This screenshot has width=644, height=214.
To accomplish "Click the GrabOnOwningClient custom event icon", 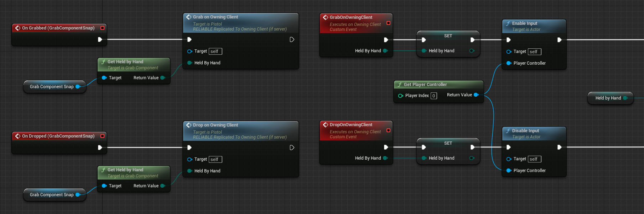I will click(326, 17).
